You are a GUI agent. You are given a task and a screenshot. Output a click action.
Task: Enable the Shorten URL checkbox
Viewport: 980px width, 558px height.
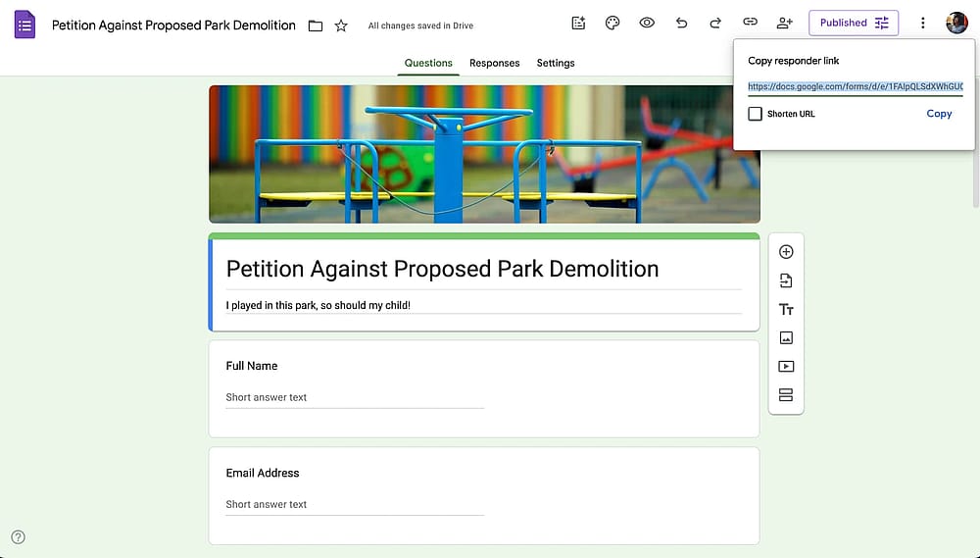(x=755, y=114)
